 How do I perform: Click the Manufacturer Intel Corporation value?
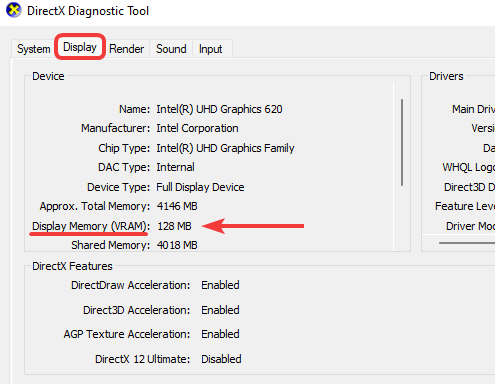click(197, 128)
